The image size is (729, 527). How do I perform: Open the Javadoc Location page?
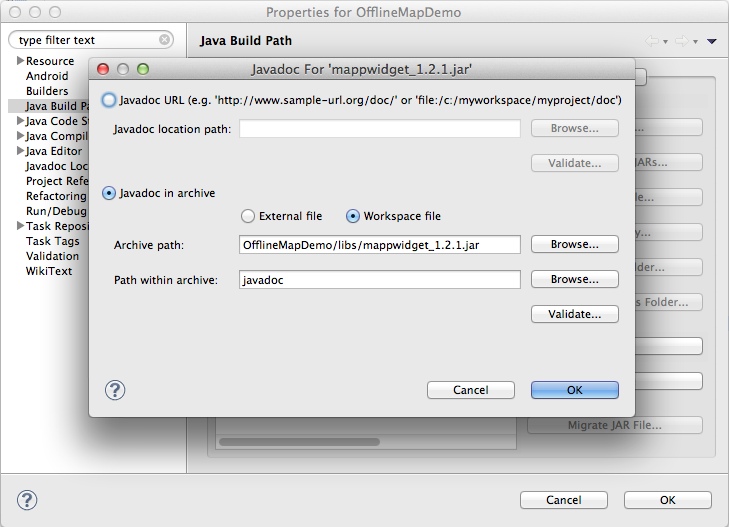pyautogui.click(x=57, y=166)
